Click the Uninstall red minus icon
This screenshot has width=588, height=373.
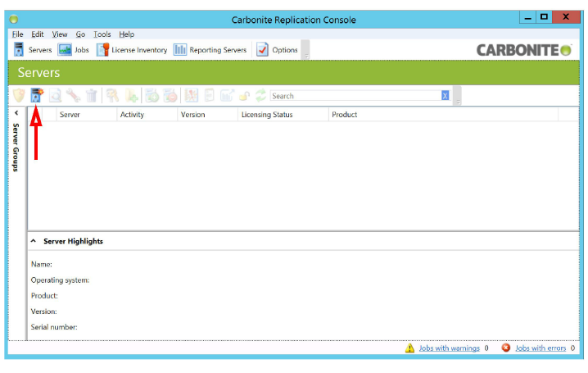point(170,95)
